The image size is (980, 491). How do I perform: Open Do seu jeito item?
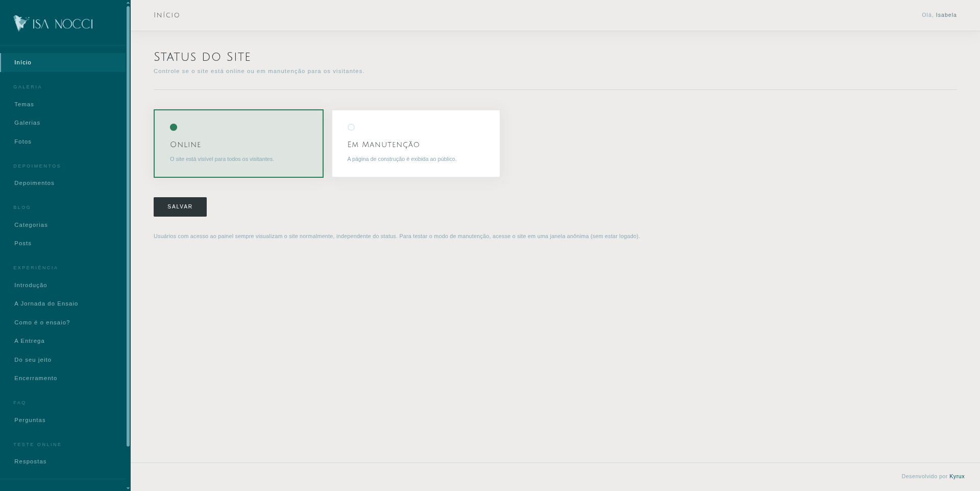tap(63, 360)
